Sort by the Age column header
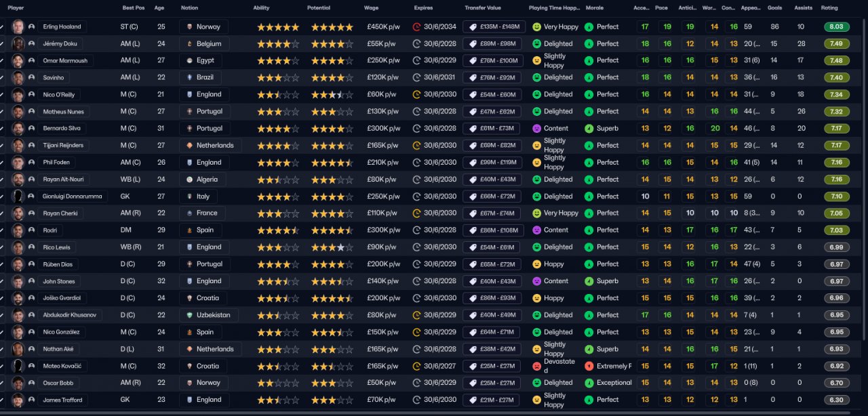This screenshot has height=416, width=868. (159, 8)
